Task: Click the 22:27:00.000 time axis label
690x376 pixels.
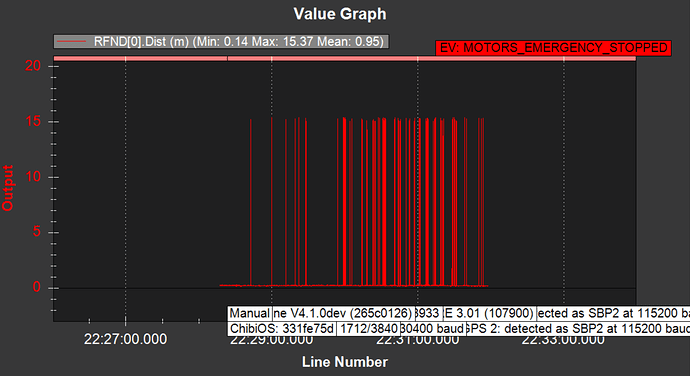Action: (x=125, y=339)
